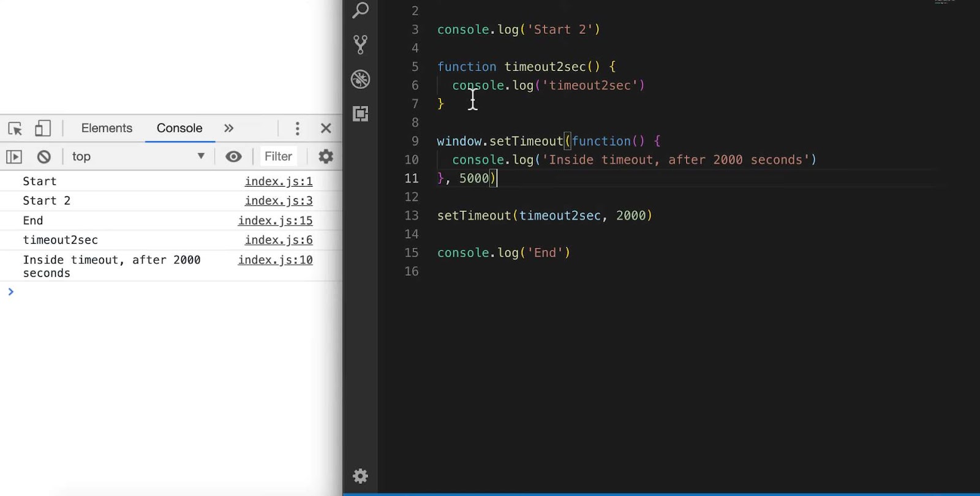
Task: Click line number 13 in the gutter
Action: pyautogui.click(x=411, y=216)
